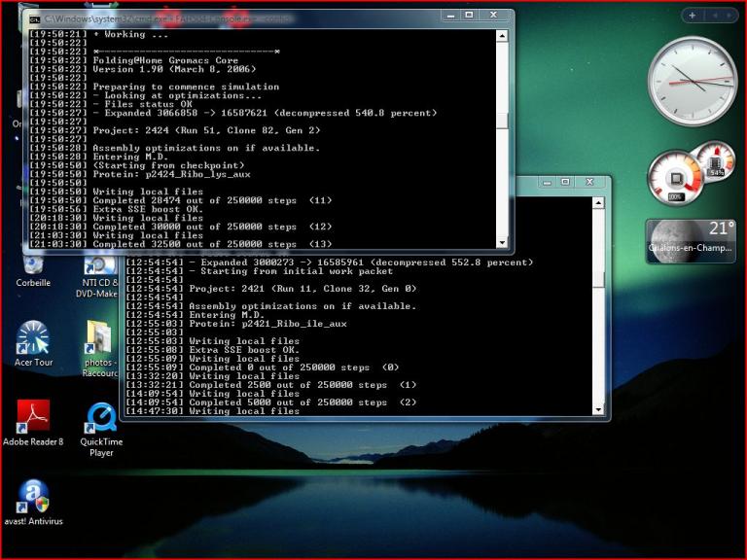Go to previous sidebar gadgets page arrow
Screen dimensions: 747x560
coord(714,15)
